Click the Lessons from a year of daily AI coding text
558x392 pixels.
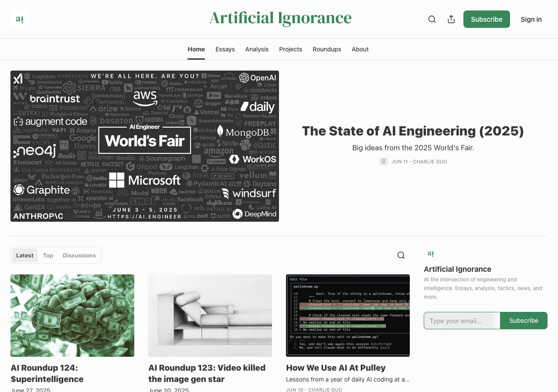(348, 379)
